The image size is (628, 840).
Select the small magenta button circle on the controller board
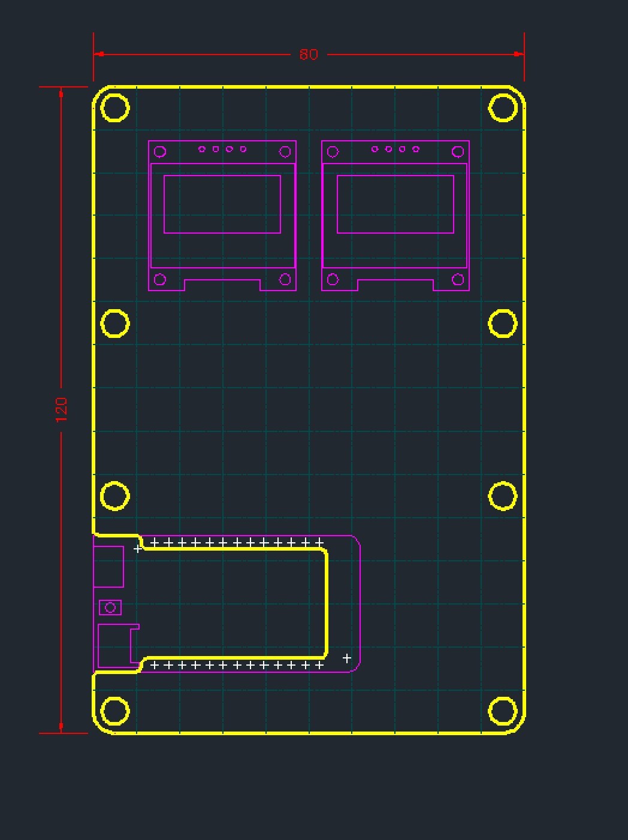[110, 608]
